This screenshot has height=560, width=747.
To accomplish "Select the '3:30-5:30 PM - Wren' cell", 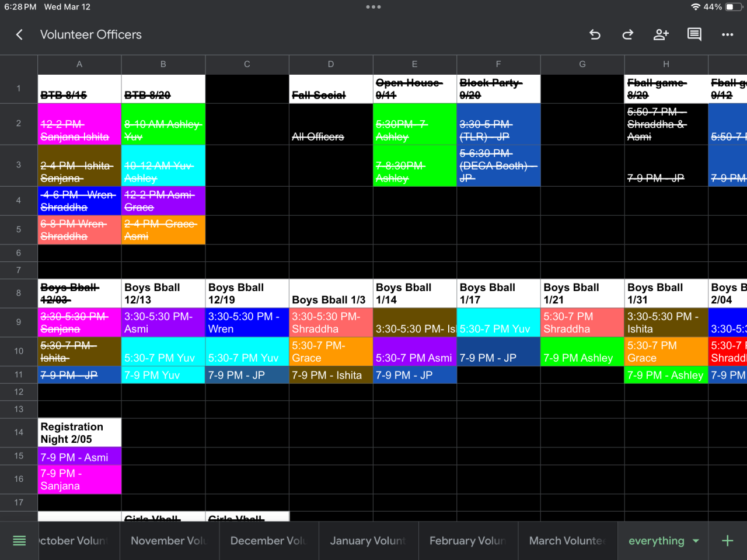I will tap(247, 323).
